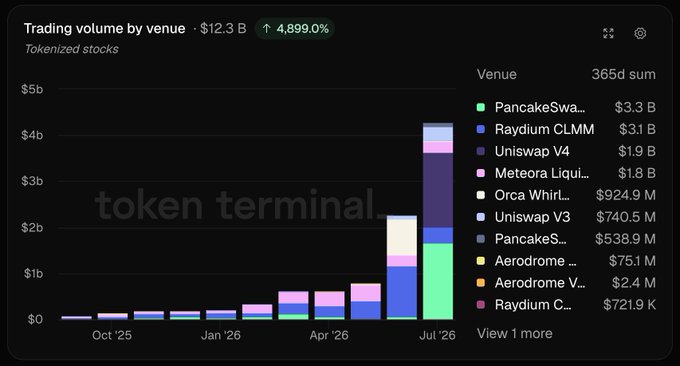The width and height of the screenshot is (680, 366).
Task: Click the Trading volume by venue title
Action: [x=105, y=29]
